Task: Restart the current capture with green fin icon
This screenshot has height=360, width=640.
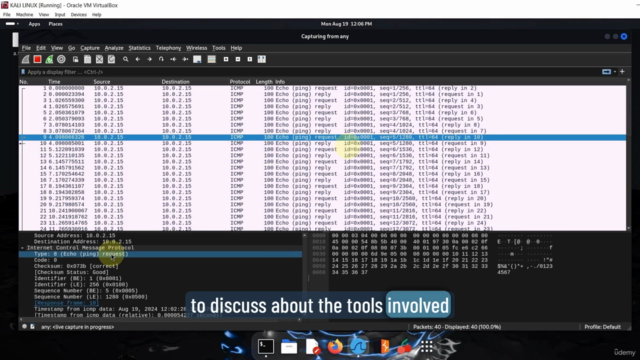Action: [x=49, y=59]
